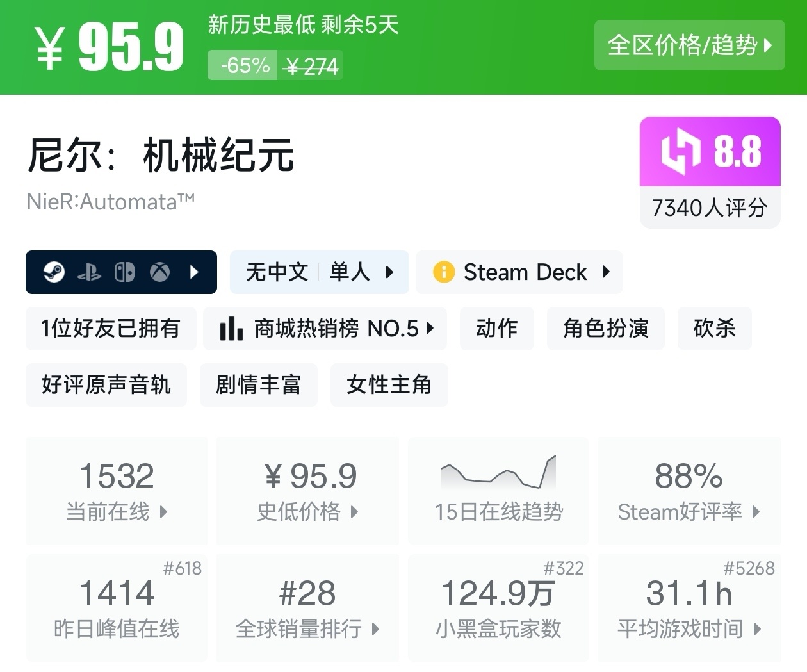Image resolution: width=807 pixels, height=672 pixels.
Task: Open 全球销量排行 #28 ranking
Action: point(308,608)
